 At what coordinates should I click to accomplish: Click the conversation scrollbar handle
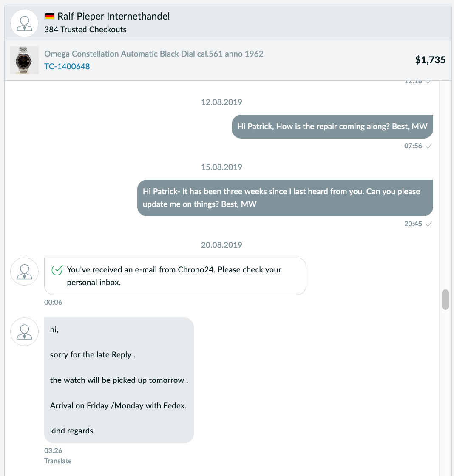click(x=445, y=299)
